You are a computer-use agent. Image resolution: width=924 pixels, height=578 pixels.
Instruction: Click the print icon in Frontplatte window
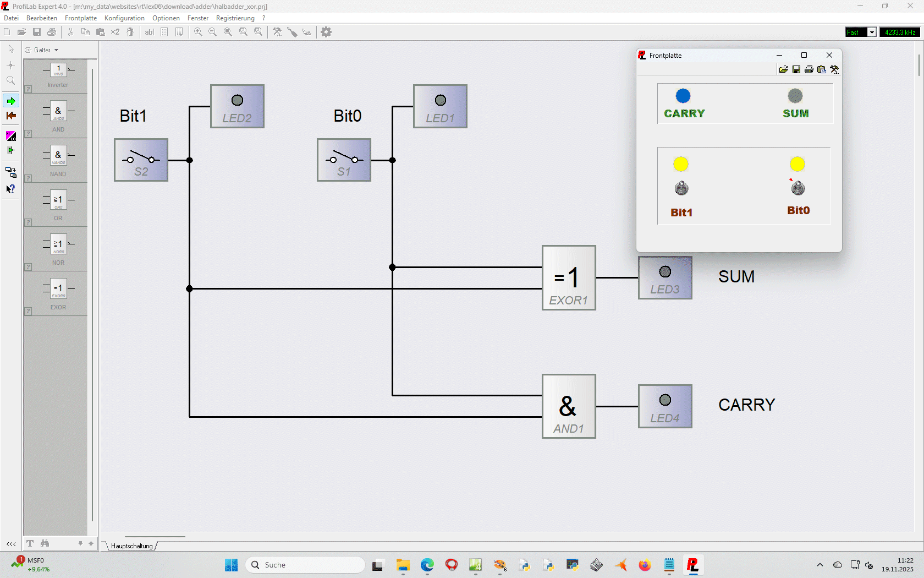point(809,69)
